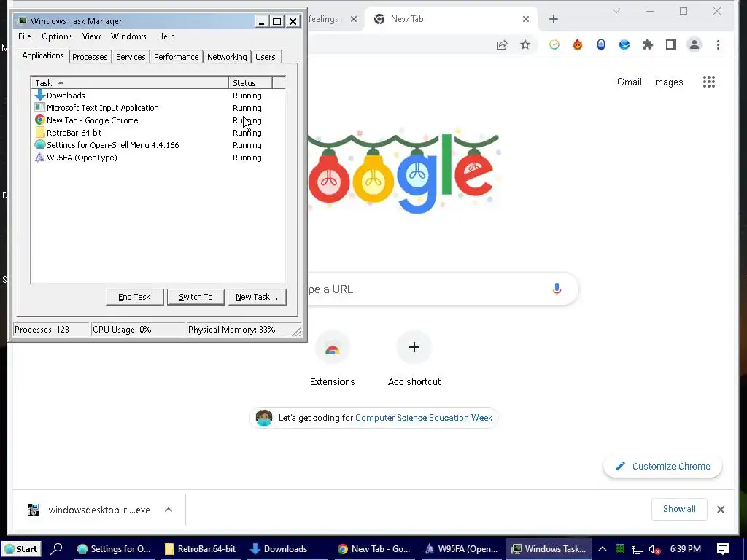Open the Images link

coord(667,82)
